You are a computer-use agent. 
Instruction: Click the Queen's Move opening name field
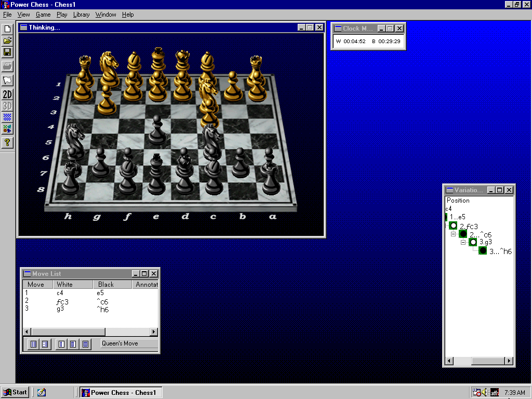pos(129,343)
